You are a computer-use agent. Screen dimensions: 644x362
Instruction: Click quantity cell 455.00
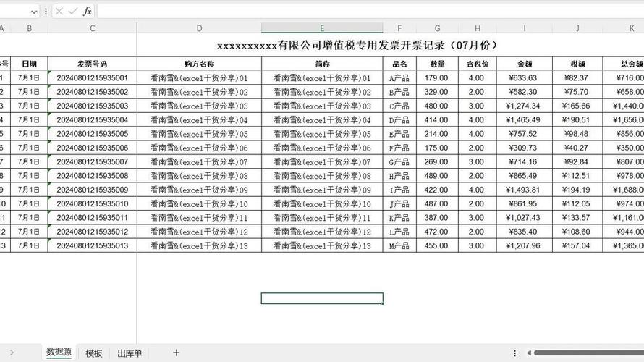point(437,245)
